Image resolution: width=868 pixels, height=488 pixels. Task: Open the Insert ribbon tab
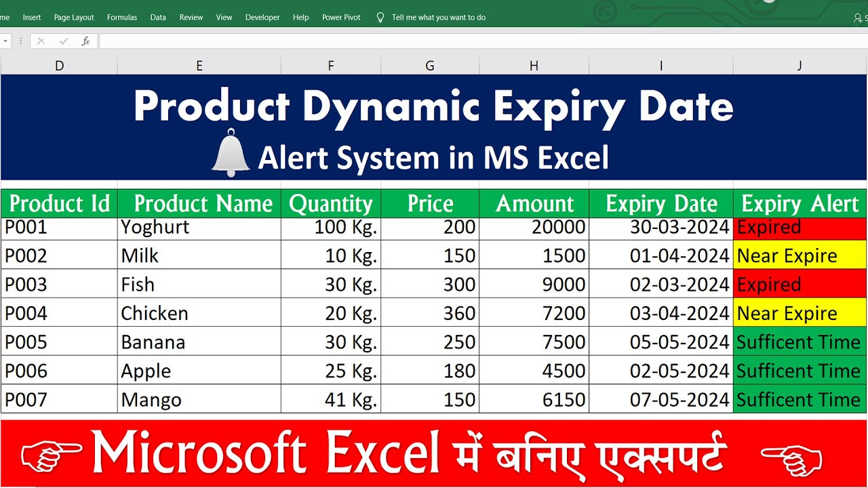(32, 18)
